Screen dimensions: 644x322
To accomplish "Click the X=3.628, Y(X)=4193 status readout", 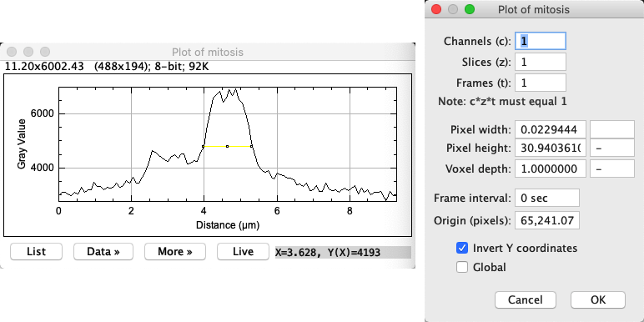I will (343, 252).
